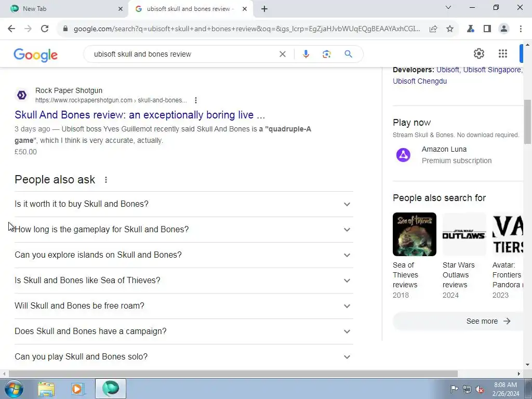Open the Google apps grid
This screenshot has width=532, height=399.
(503, 54)
